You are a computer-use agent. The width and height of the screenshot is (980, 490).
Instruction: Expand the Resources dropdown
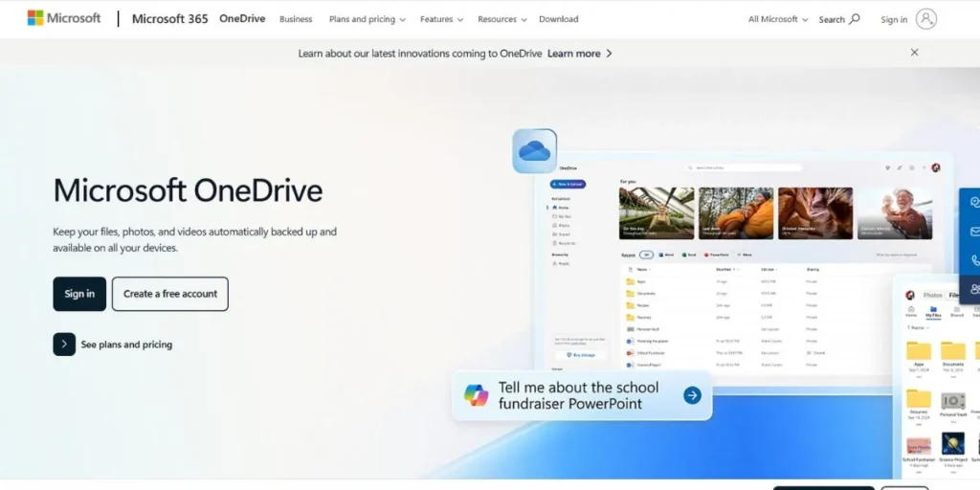[501, 19]
